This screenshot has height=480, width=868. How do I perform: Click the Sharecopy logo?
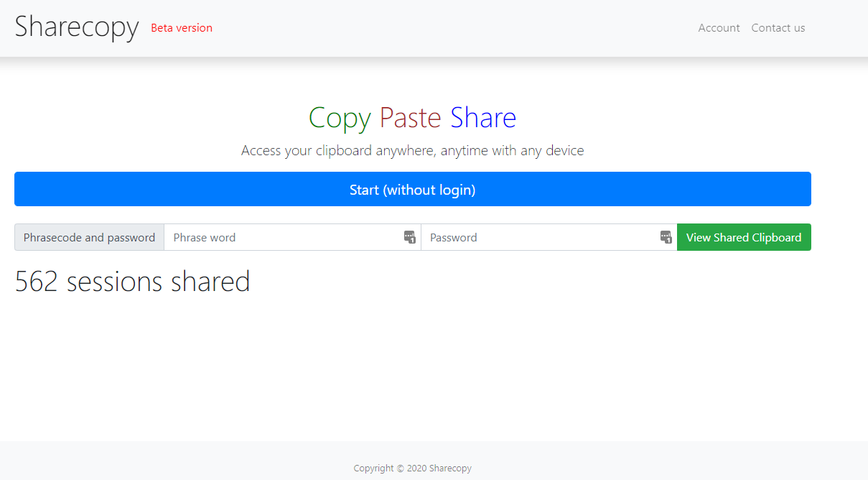point(76,27)
